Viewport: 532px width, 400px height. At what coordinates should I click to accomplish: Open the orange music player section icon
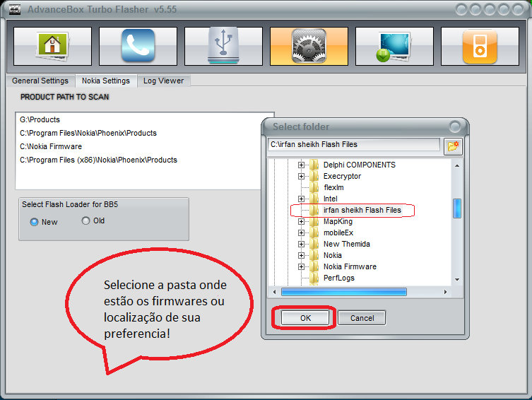point(480,46)
